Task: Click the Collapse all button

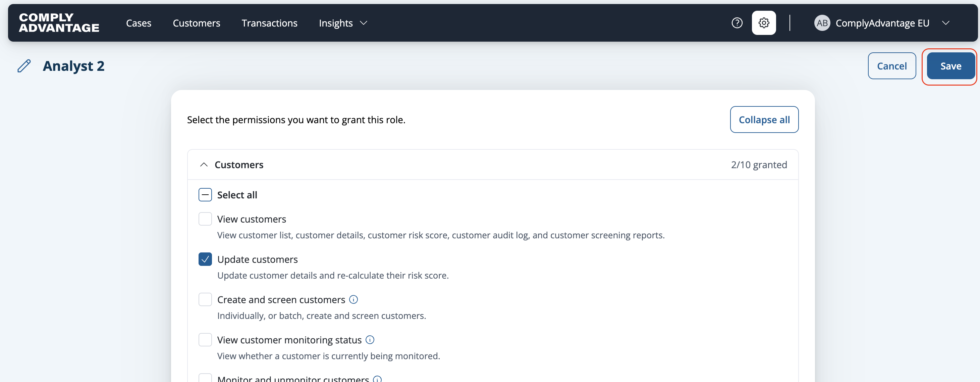Action: pos(764,120)
